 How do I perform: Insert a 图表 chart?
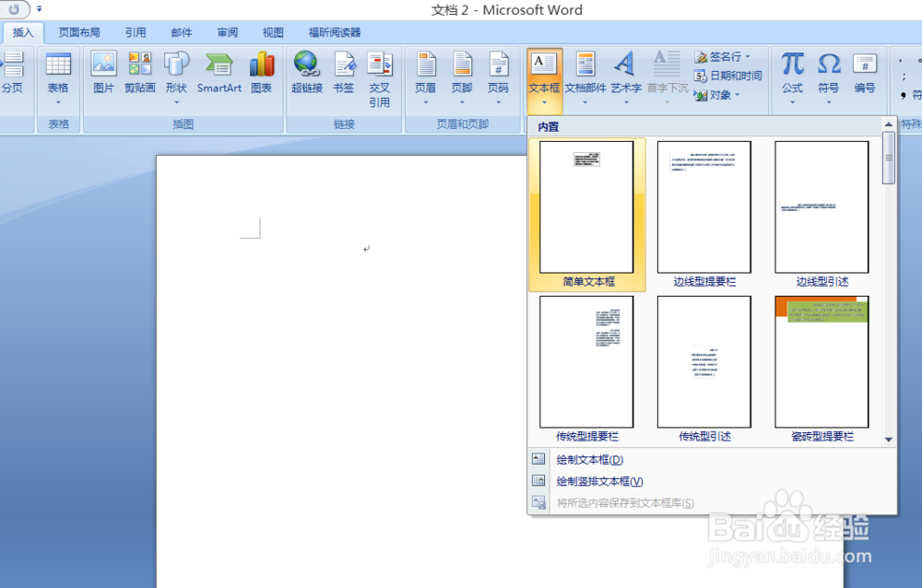pos(261,72)
